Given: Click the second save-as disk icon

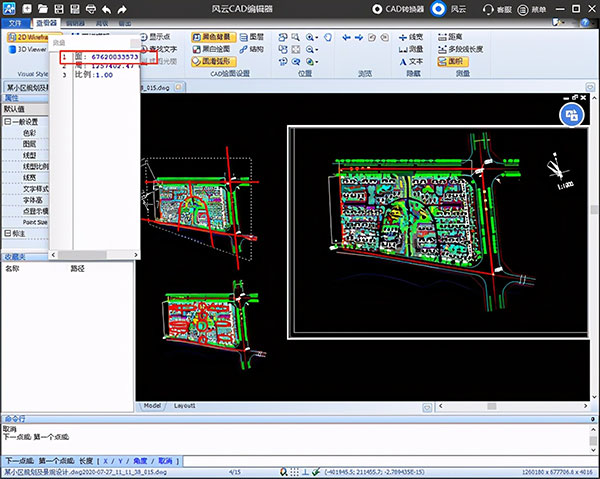Looking at the screenshot, I should (x=75, y=8).
